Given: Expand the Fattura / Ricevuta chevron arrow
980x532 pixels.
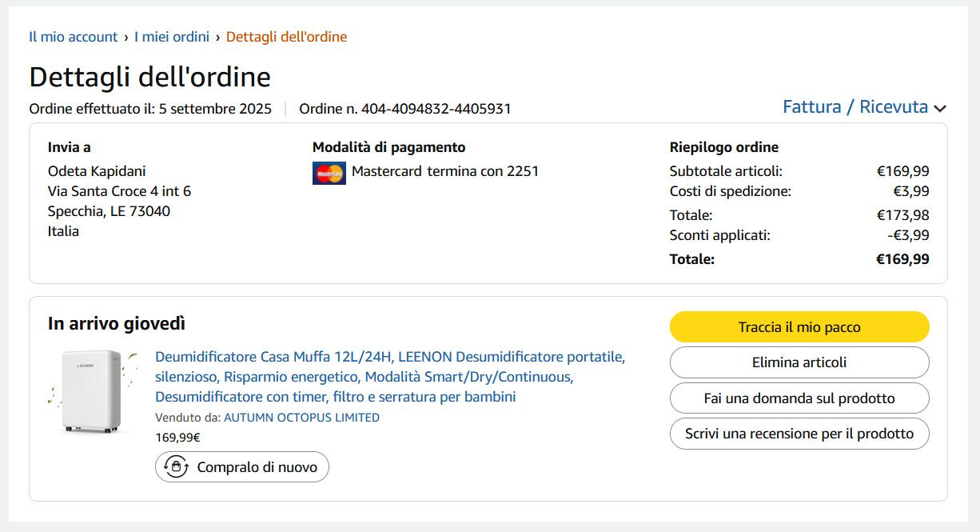Looking at the screenshot, I should pos(940,109).
